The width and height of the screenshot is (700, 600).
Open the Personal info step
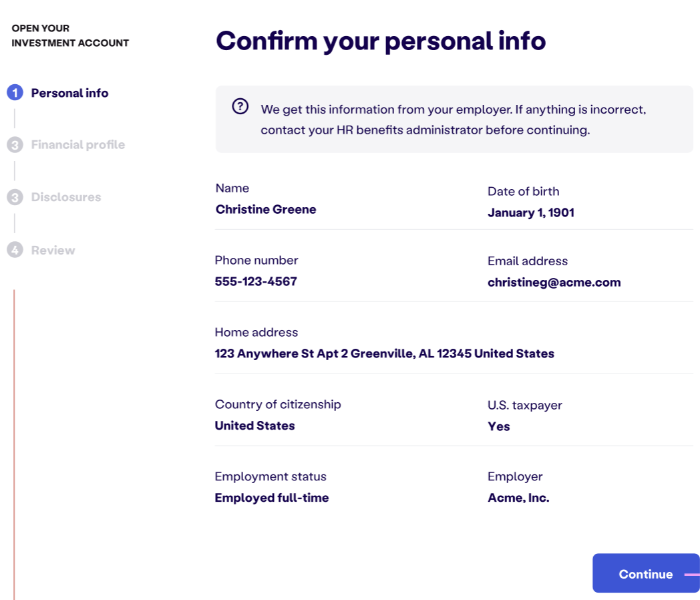click(69, 93)
